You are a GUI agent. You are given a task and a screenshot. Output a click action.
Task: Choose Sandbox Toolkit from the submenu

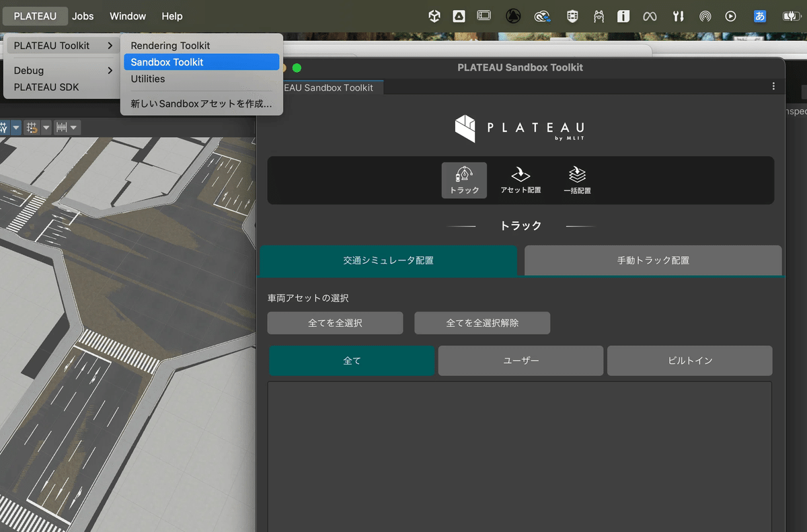tap(202, 62)
